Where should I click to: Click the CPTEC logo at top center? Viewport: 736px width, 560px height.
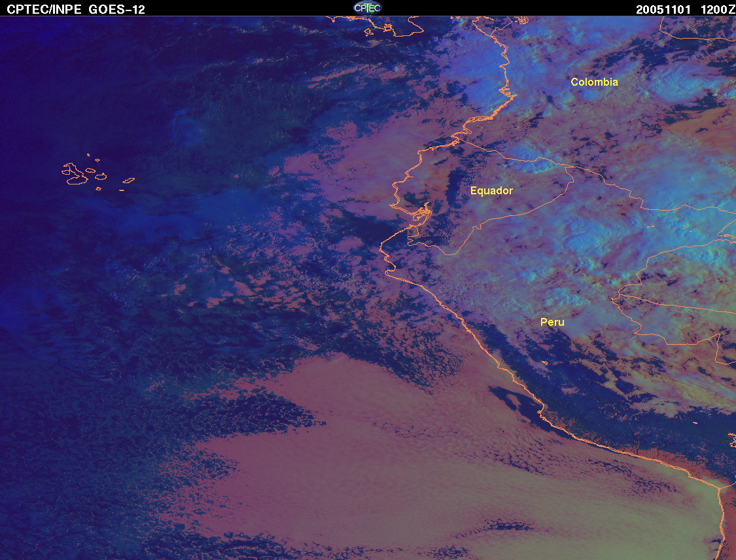tap(368, 8)
